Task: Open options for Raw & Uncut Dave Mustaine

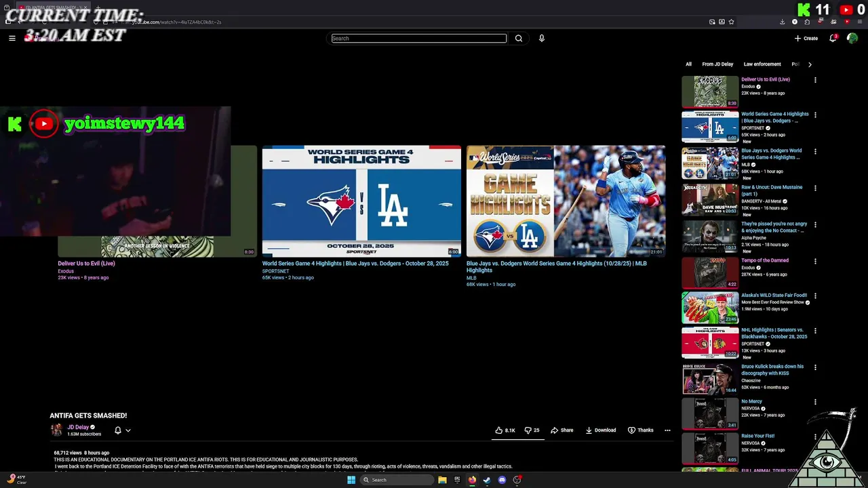Action: 815,188
